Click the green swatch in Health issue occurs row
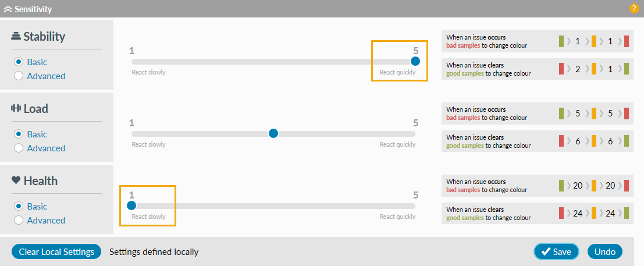Image resolution: width=644 pixels, height=266 pixels. (x=561, y=186)
